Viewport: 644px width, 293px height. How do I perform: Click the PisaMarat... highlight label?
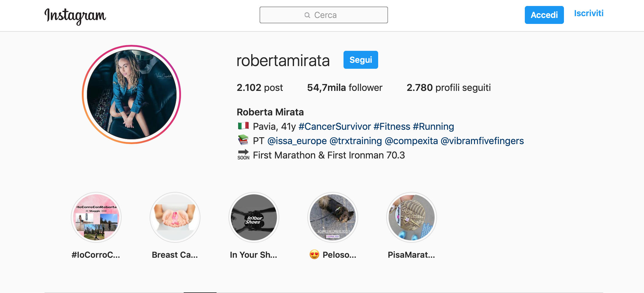pos(411,255)
